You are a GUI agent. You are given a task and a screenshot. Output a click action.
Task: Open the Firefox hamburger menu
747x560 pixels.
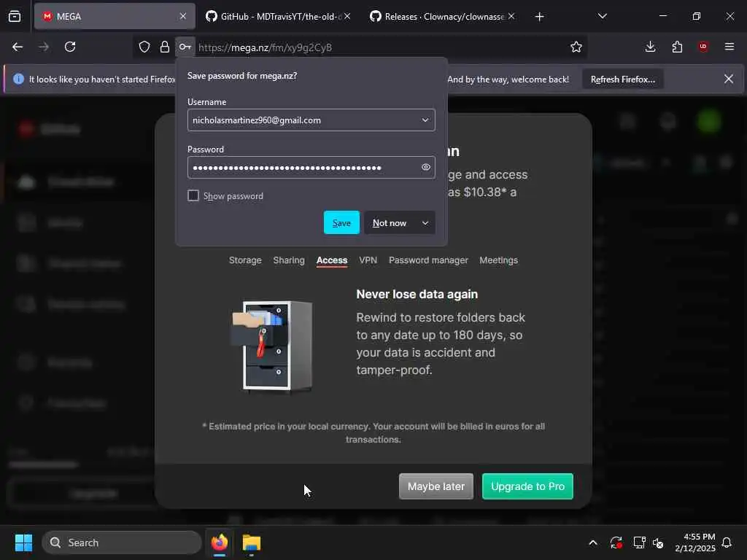click(729, 47)
